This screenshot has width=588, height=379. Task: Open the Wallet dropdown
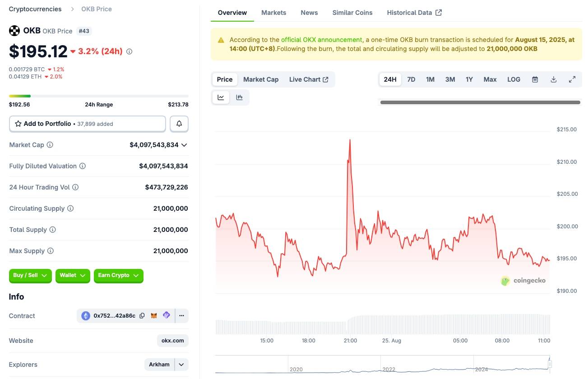point(73,276)
